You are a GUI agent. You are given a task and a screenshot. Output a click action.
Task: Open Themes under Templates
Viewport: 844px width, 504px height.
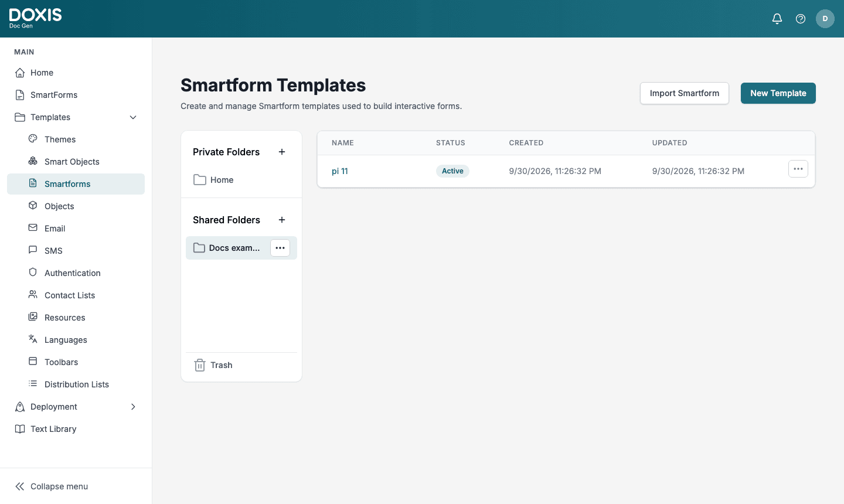(76, 139)
